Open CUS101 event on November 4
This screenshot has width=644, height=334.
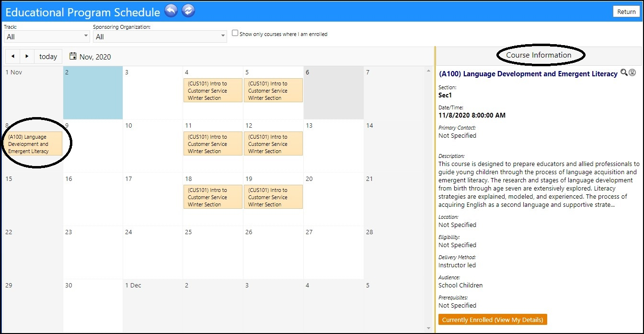[x=213, y=90]
